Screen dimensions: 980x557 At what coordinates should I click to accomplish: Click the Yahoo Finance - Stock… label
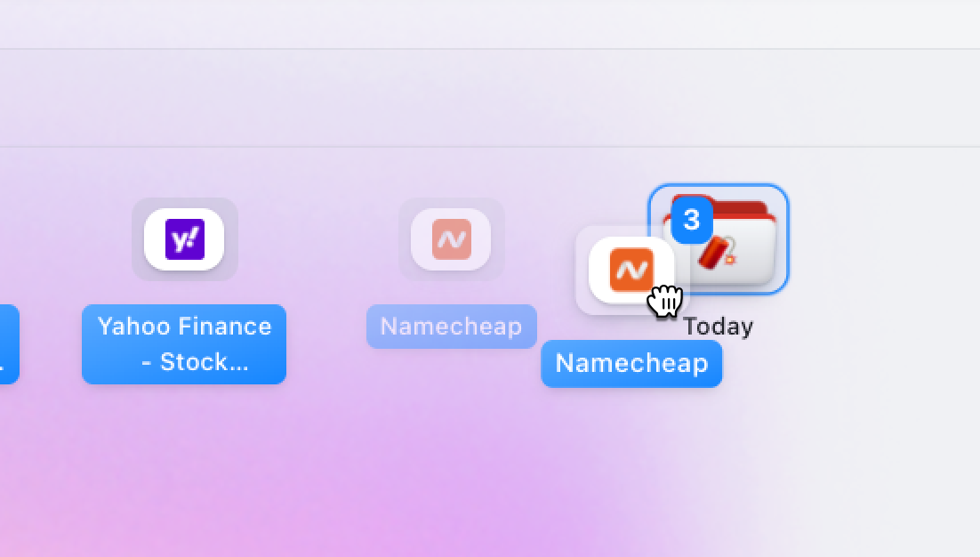point(184,343)
